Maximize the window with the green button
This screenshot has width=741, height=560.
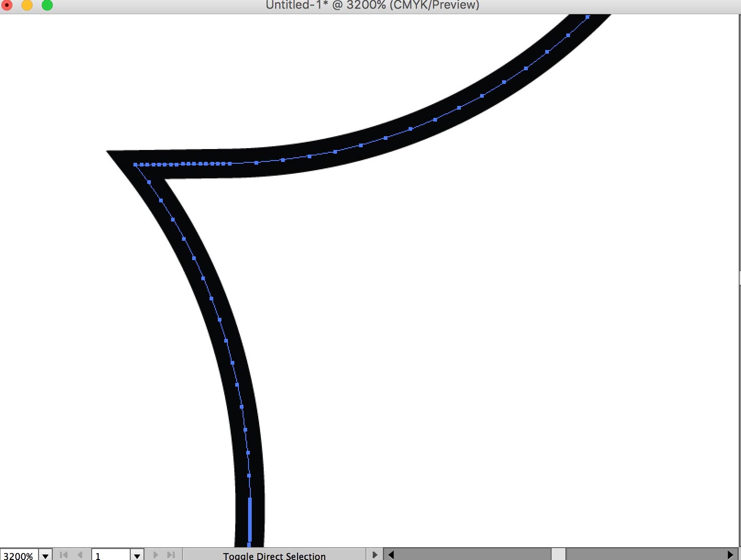[x=47, y=5]
